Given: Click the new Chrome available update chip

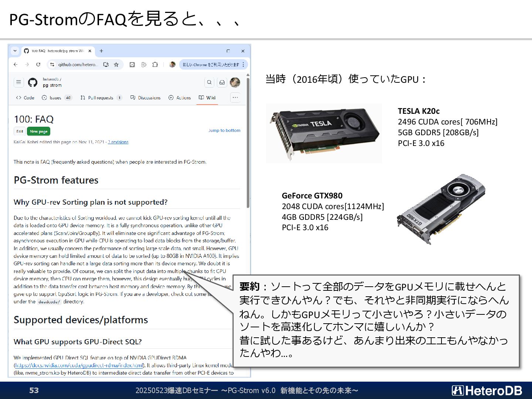Looking at the screenshot, I should (x=211, y=64).
